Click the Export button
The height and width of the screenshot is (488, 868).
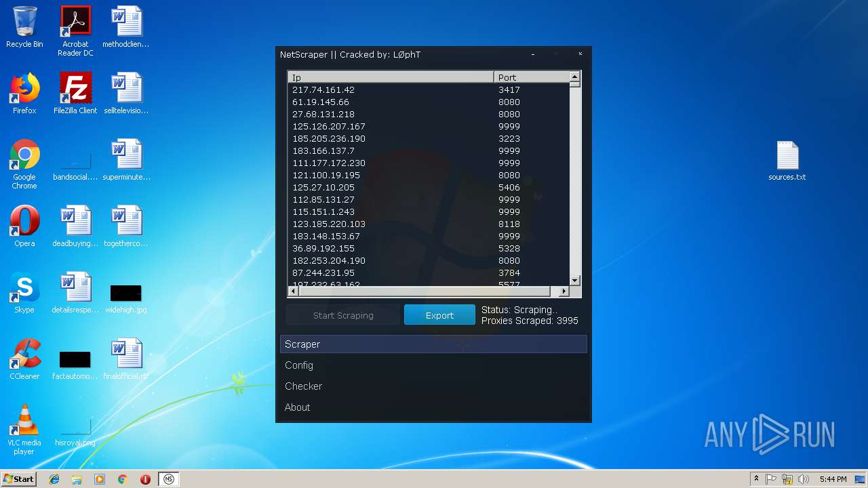tap(439, 315)
